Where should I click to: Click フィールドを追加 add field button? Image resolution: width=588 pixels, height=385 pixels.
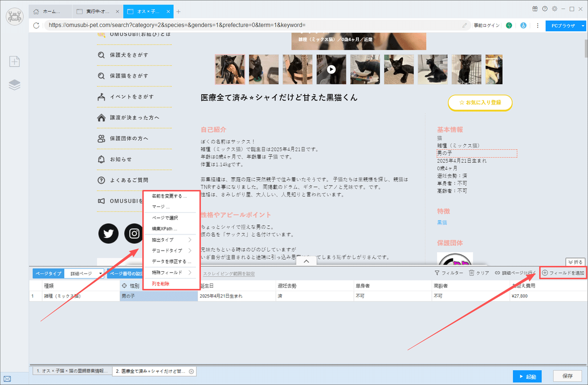tap(563, 273)
